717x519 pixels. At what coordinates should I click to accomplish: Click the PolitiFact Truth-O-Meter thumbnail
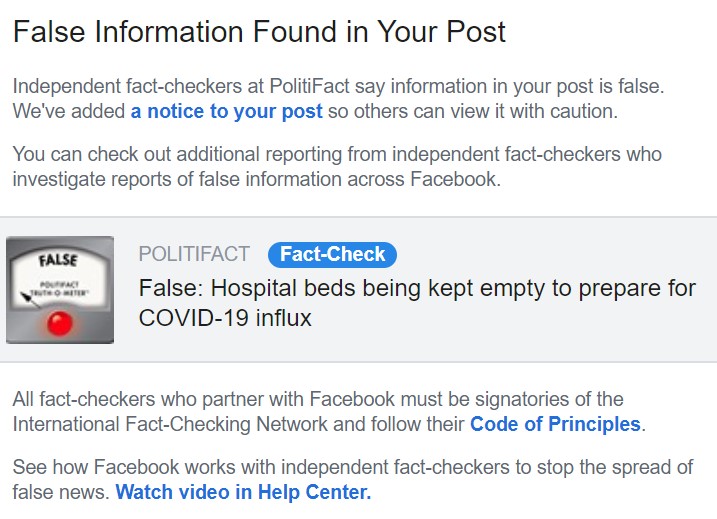tap(60, 289)
